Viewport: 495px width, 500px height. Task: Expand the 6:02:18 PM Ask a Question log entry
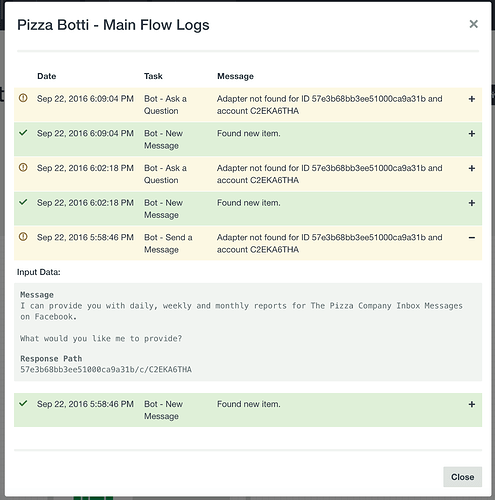pos(472,168)
